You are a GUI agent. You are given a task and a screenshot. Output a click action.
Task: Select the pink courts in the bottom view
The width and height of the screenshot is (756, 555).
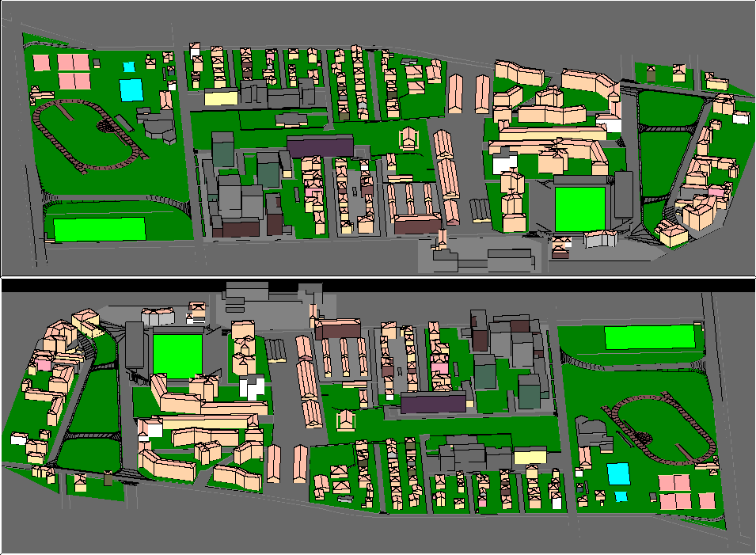[686, 491]
